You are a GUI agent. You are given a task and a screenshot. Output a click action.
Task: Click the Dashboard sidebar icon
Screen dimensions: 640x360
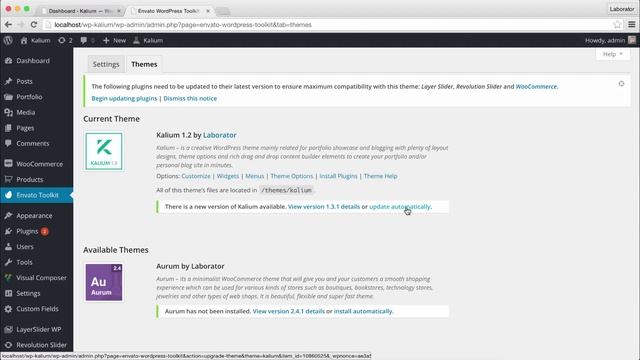click(8, 60)
